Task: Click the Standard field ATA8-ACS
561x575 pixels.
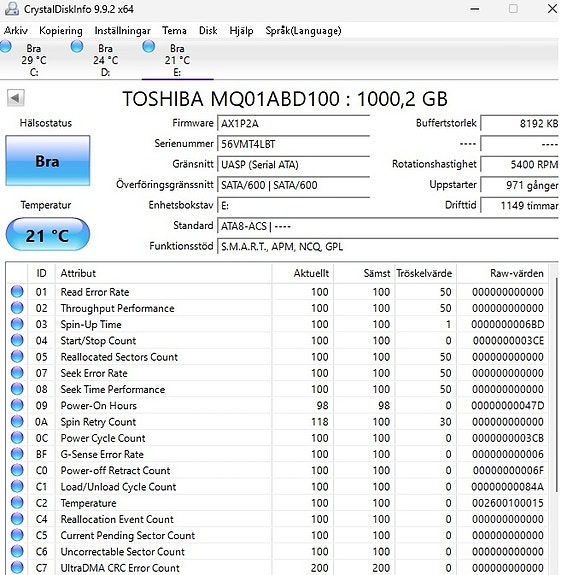Action: pyautogui.click(x=388, y=226)
